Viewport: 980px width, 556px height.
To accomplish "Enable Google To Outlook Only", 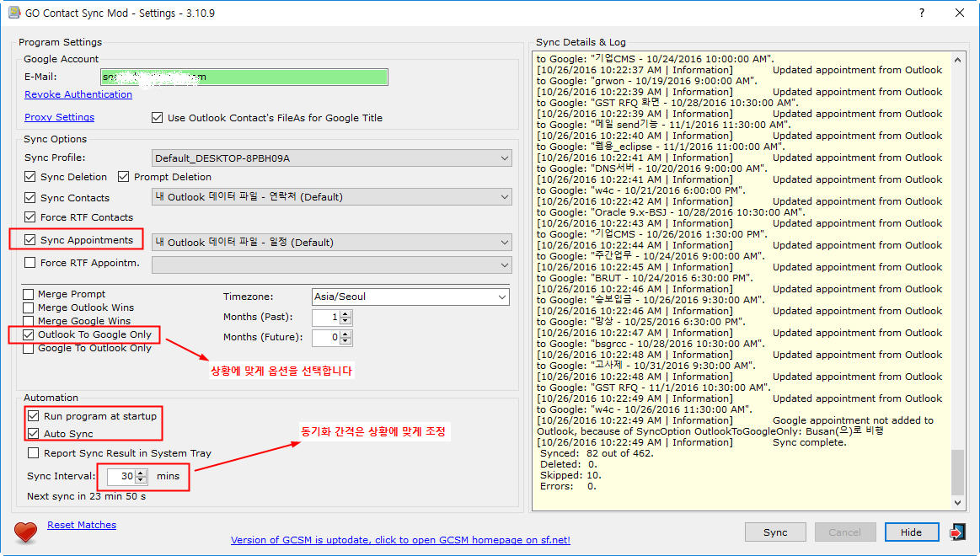I will coord(29,348).
